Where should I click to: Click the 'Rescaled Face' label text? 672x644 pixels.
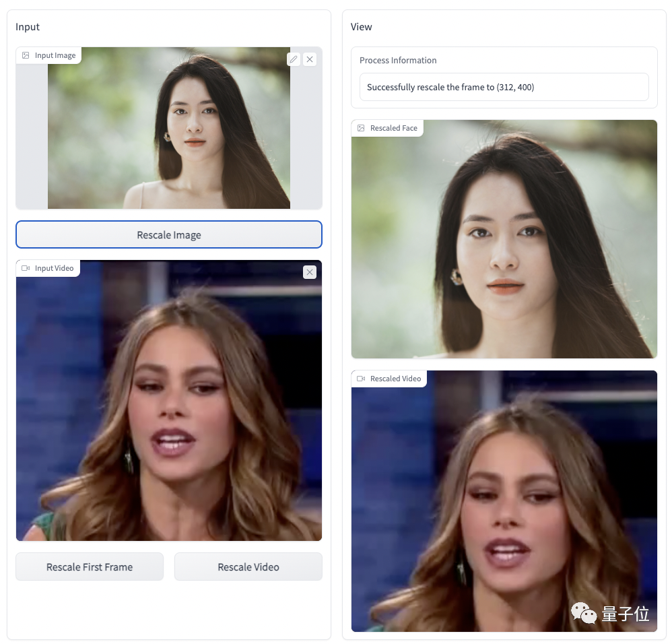point(394,128)
